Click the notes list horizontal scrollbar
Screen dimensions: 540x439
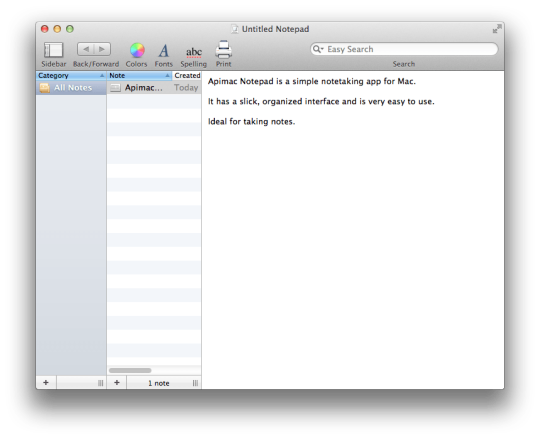pyautogui.click(x=130, y=370)
